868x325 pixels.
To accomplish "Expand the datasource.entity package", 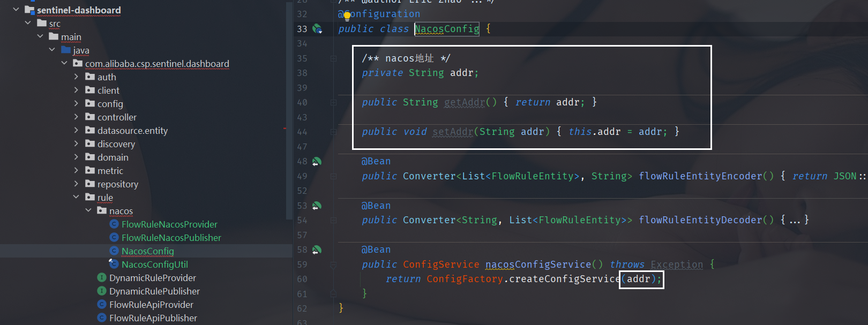I will click(76, 130).
